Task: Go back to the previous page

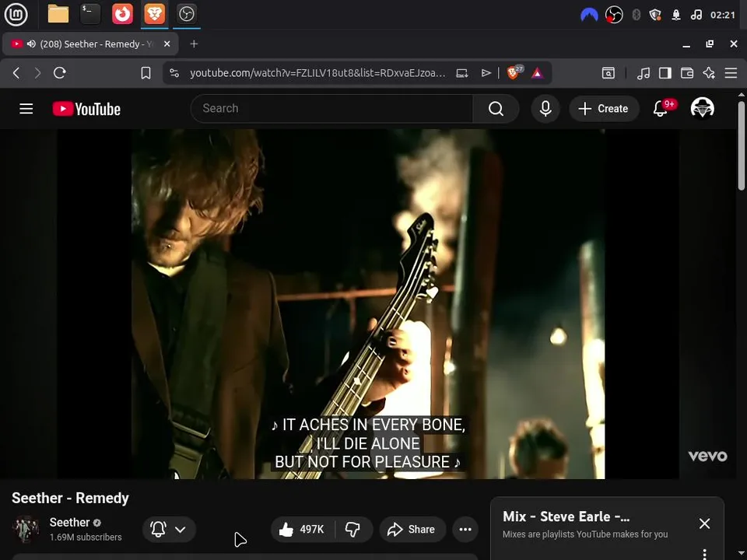Action: [16, 73]
